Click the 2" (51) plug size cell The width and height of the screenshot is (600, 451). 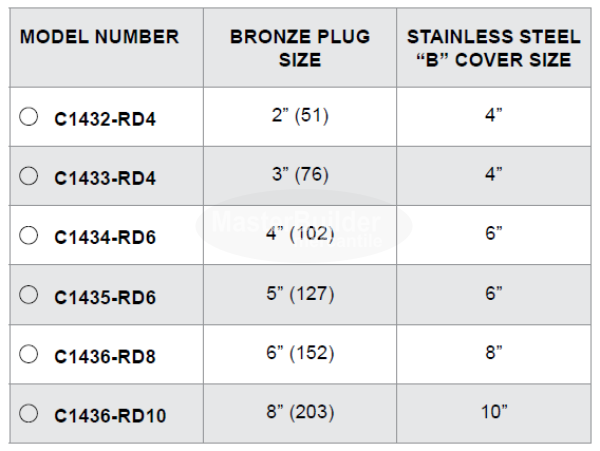coord(300,116)
